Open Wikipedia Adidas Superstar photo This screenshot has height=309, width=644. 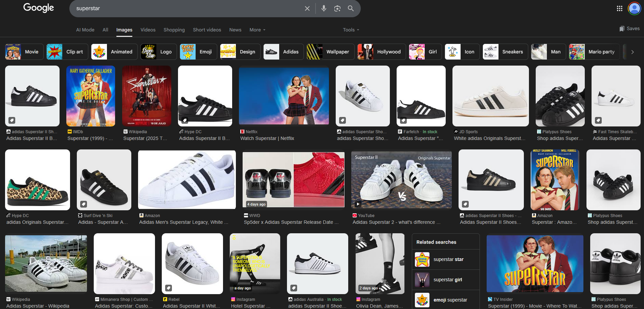point(46,264)
